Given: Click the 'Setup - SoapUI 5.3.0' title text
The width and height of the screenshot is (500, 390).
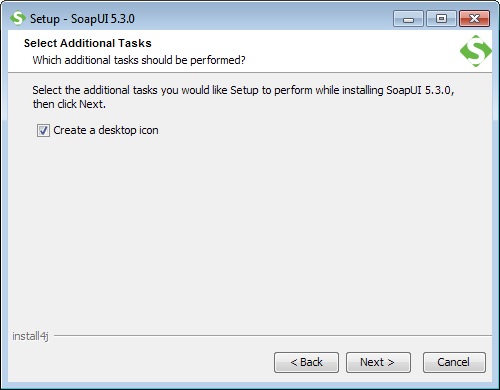Looking at the screenshot, I should 82,19.
